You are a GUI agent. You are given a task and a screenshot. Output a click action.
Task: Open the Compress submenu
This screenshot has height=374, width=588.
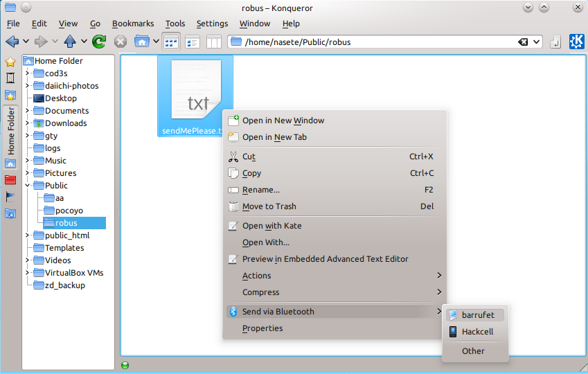[334, 292]
